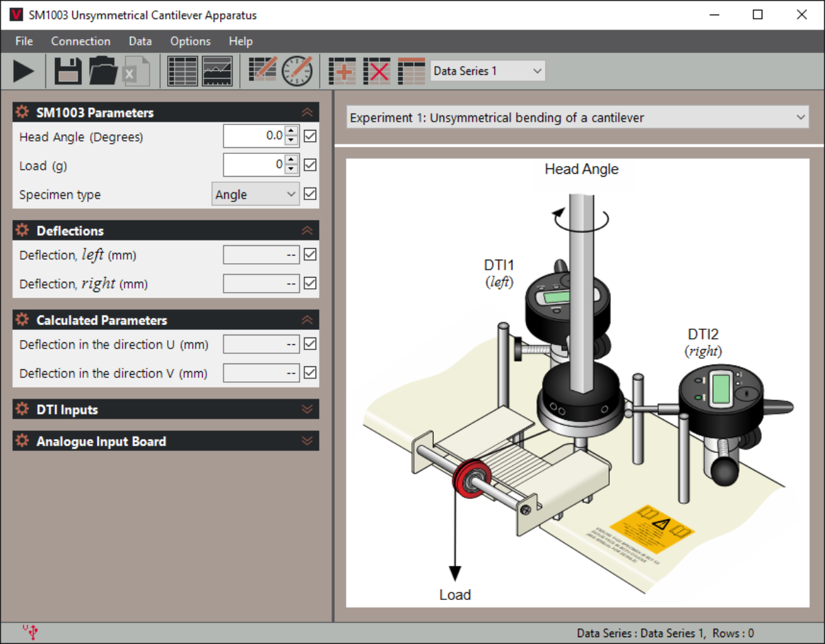Screen dimensions: 825x644
Task: Click the Head Angle value field
Action: pyautogui.click(x=254, y=136)
